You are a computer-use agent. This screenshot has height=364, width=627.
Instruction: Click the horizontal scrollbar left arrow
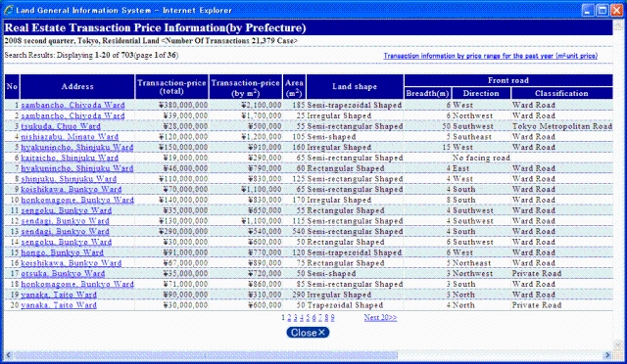point(9,355)
